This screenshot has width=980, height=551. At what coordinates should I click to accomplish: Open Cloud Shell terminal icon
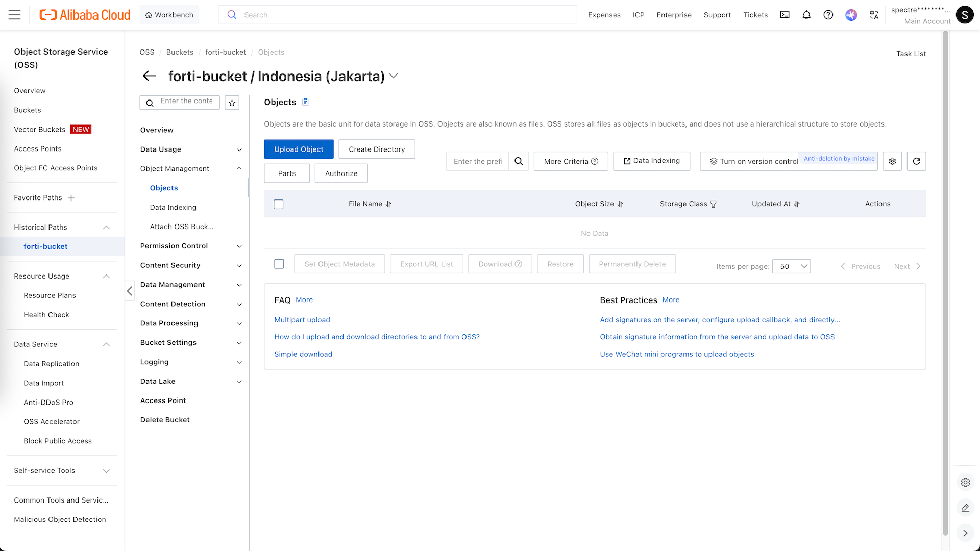(785, 15)
